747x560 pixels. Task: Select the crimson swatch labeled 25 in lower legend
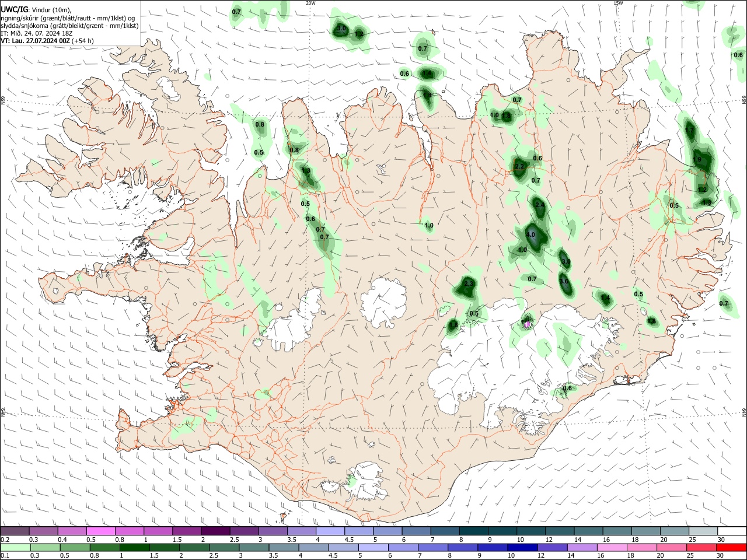pos(701,547)
